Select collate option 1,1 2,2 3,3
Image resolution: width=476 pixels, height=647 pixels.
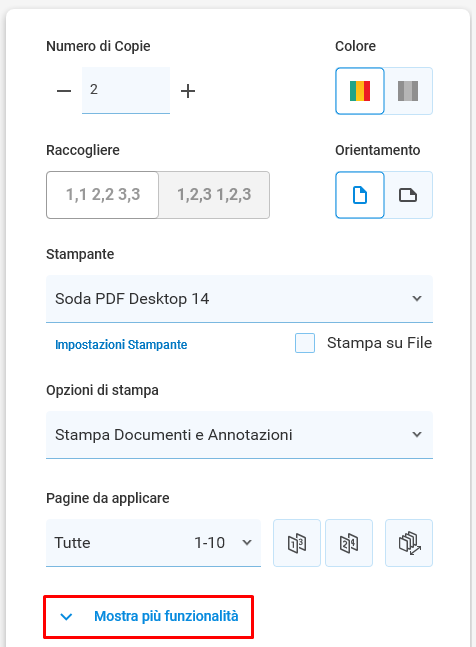tap(103, 195)
